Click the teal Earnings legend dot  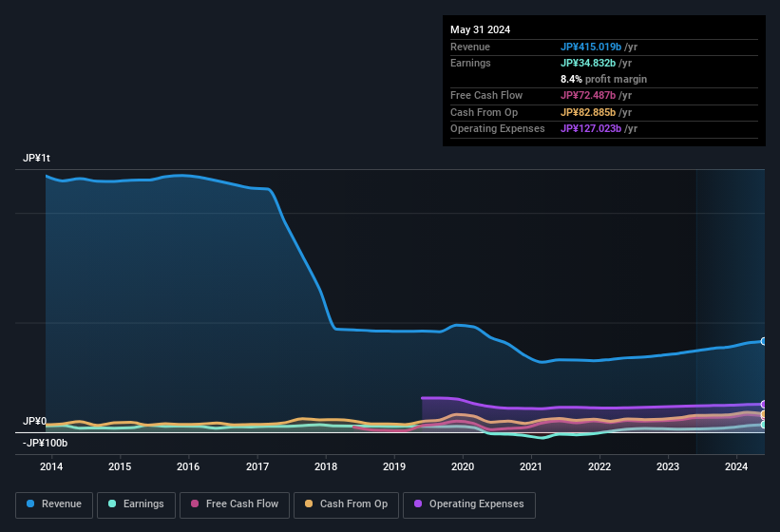coord(112,504)
